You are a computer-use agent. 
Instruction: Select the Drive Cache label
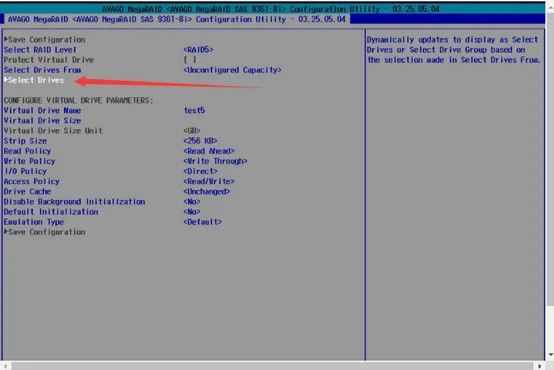coord(27,192)
